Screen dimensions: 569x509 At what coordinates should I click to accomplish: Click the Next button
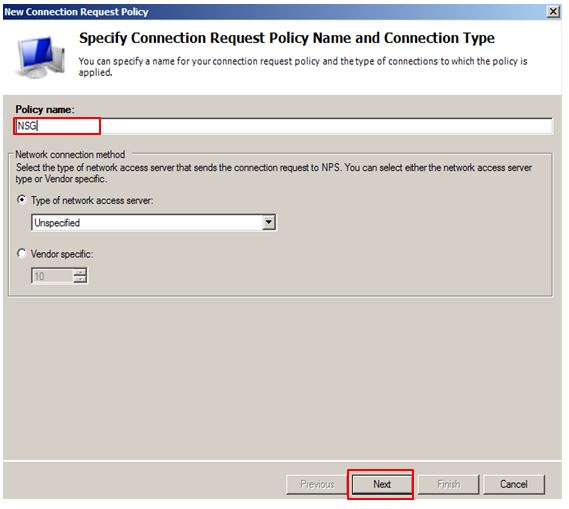[381, 484]
